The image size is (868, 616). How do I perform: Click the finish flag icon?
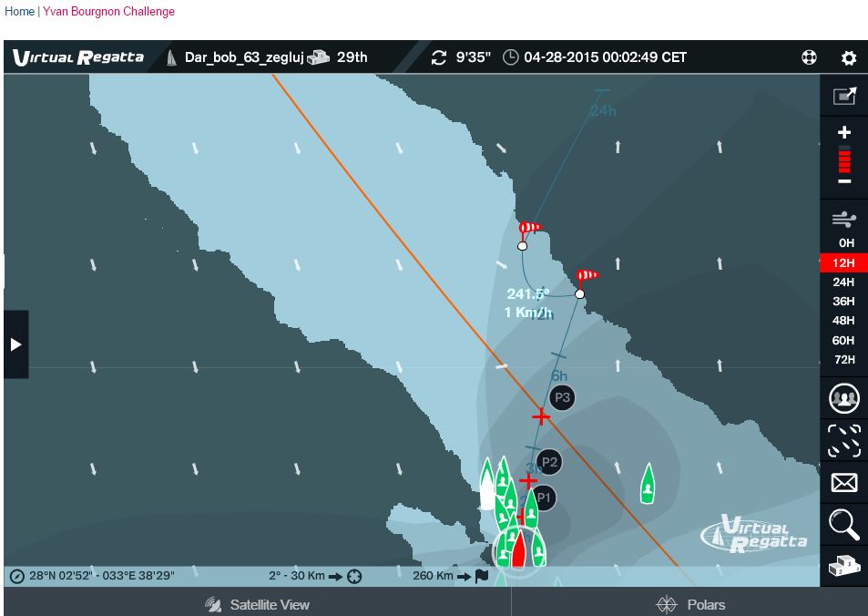[x=482, y=576]
